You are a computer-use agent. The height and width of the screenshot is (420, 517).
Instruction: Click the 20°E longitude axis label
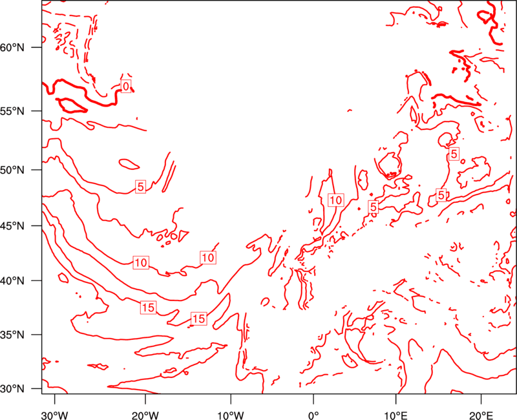(x=481, y=415)
